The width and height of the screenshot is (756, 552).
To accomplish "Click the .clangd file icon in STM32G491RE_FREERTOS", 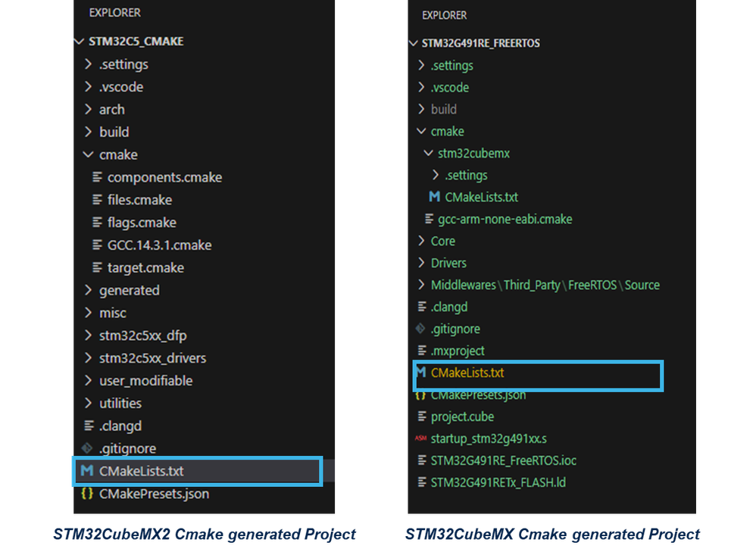I will pyautogui.click(x=422, y=307).
